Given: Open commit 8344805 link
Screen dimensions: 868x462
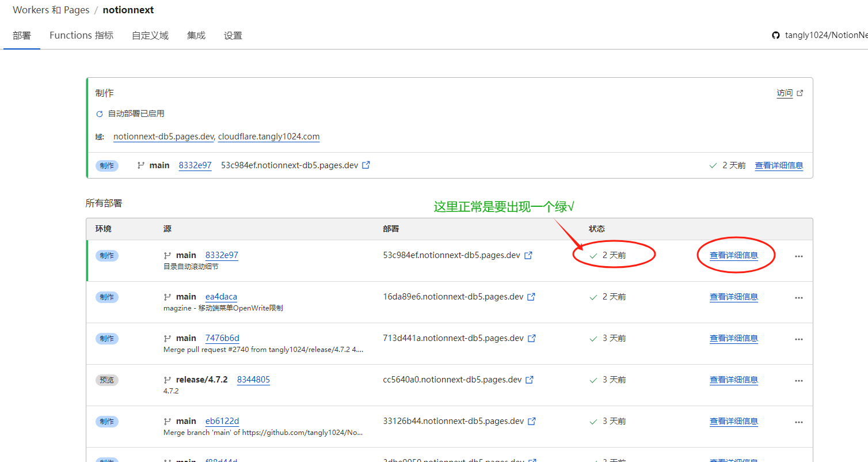Looking at the screenshot, I should pyautogui.click(x=253, y=380).
